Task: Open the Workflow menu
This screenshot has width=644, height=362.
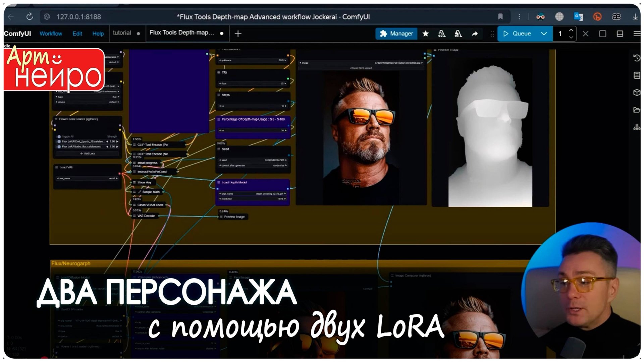Action: pos(51,33)
